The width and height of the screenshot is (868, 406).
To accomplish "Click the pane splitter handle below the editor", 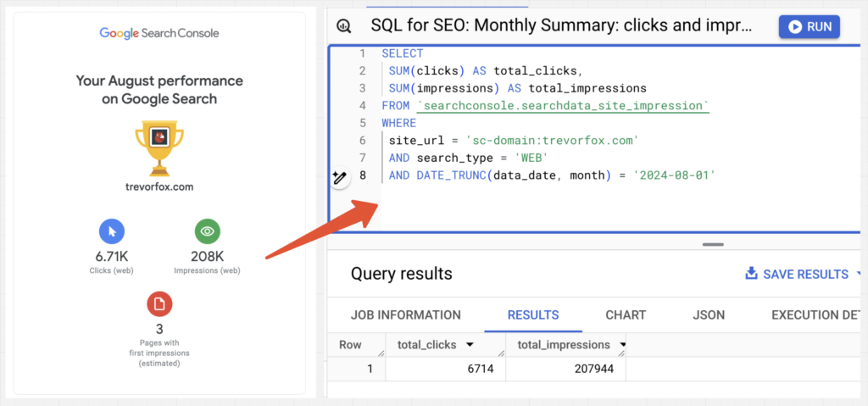I will [713, 244].
